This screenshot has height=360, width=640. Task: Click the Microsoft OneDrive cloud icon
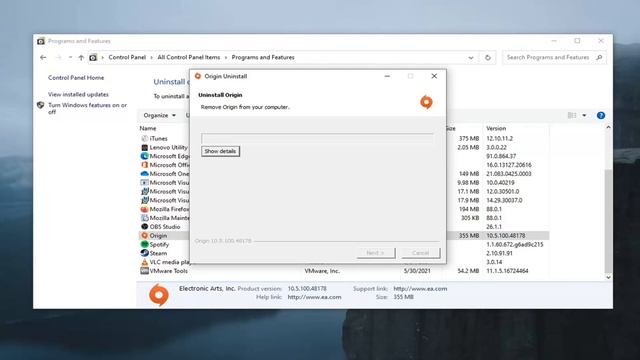pyautogui.click(x=144, y=173)
